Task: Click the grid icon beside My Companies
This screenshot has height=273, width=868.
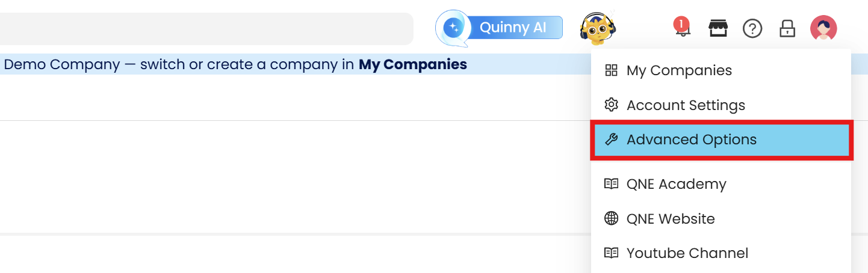Action: pos(611,70)
